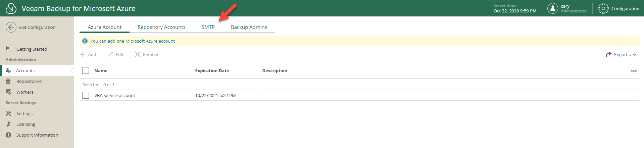The height and width of the screenshot is (148, 644).
Task: Check the VBA service account row checkbox
Action: tap(86, 95)
